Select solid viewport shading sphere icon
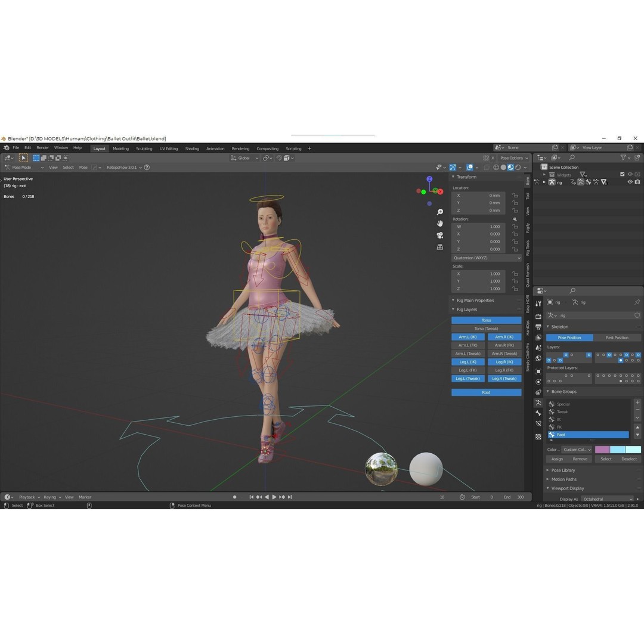This screenshot has height=644, width=644. (x=503, y=167)
